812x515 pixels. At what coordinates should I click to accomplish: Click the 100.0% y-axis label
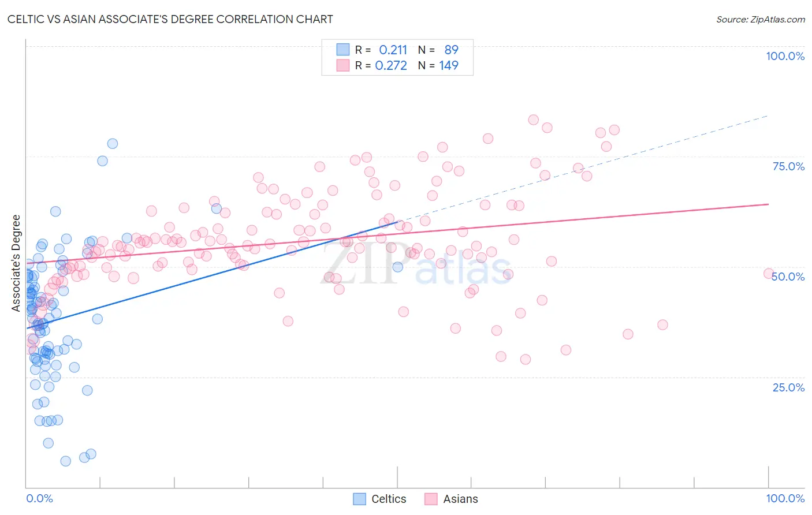(x=785, y=56)
